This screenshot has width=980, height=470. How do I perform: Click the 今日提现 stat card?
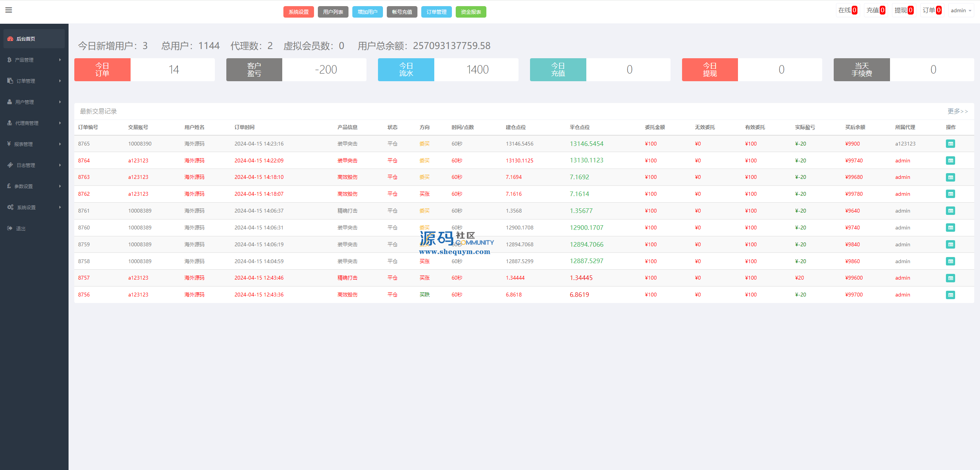click(x=752, y=70)
